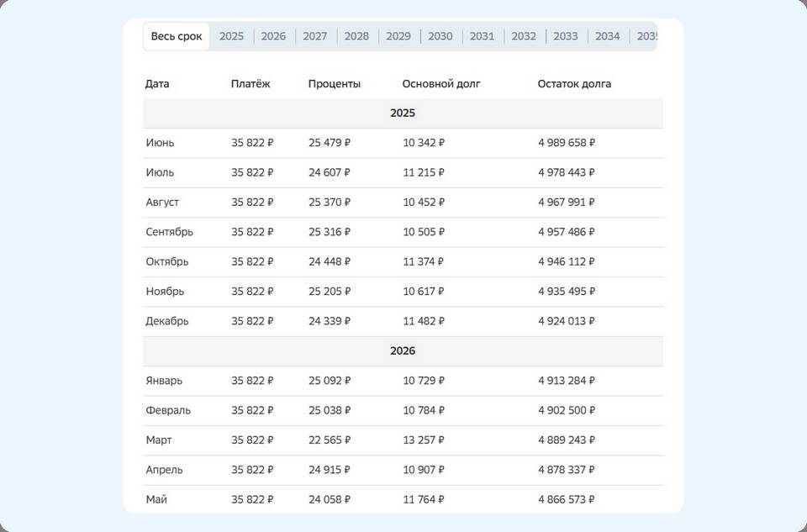The height and width of the screenshot is (532, 807).
Task: Click the "Дата" column header
Action: click(x=157, y=84)
